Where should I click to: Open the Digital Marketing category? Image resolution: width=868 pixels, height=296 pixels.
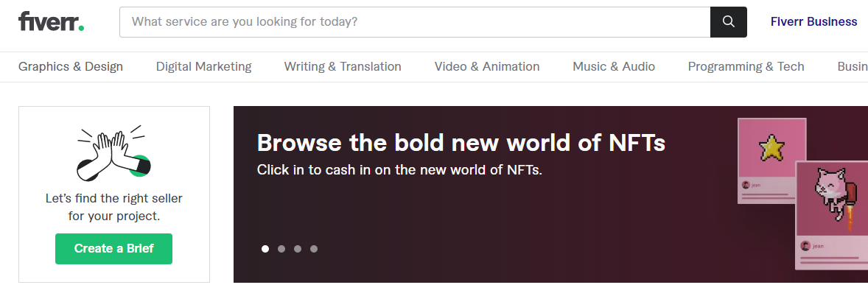point(203,66)
